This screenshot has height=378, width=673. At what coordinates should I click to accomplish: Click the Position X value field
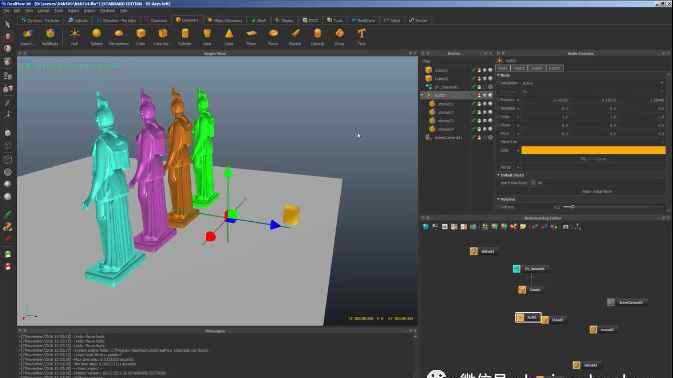coord(545,100)
